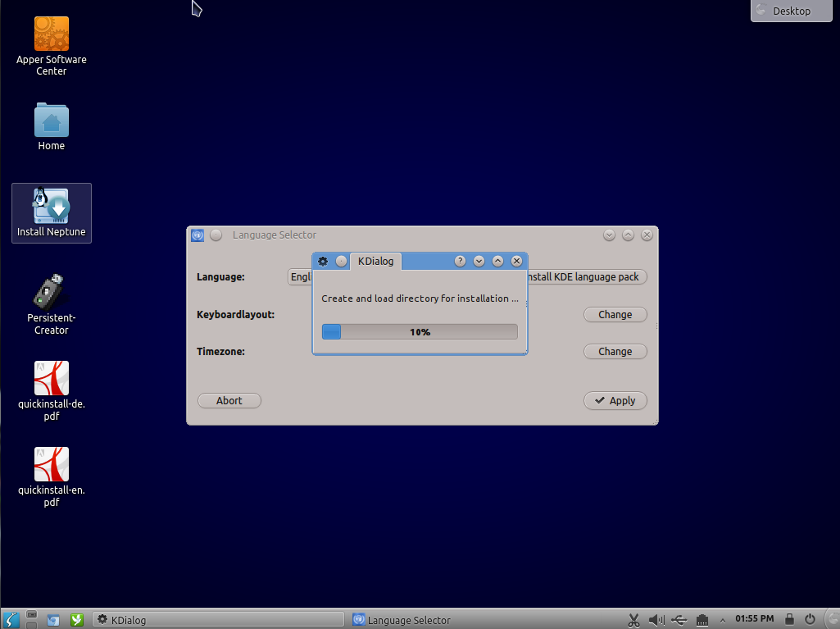Viewport: 840px width, 629px height.
Task: Click Change button for Timezone
Action: click(x=615, y=351)
